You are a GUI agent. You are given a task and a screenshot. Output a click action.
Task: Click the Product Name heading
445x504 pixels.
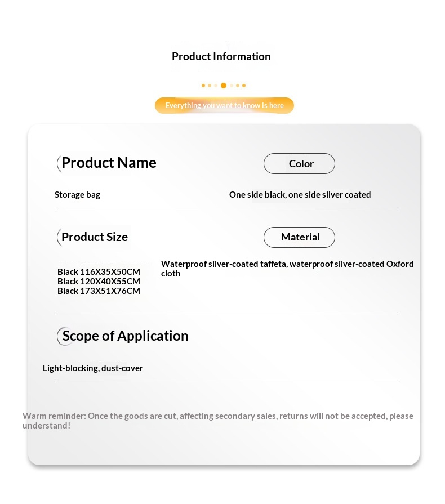(x=109, y=163)
